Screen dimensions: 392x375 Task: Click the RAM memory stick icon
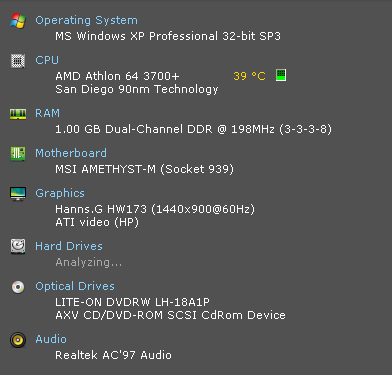tap(18, 114)
